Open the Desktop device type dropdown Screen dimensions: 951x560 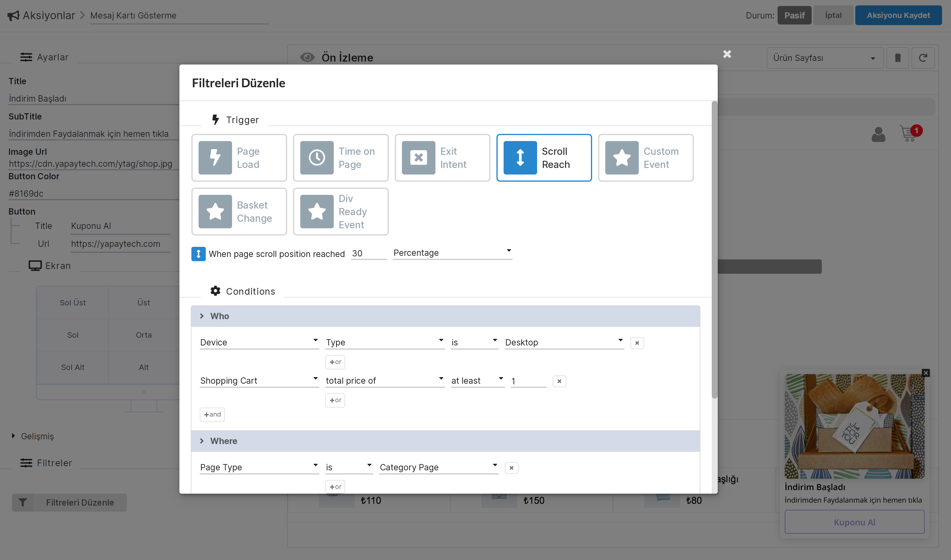point(564,342)
